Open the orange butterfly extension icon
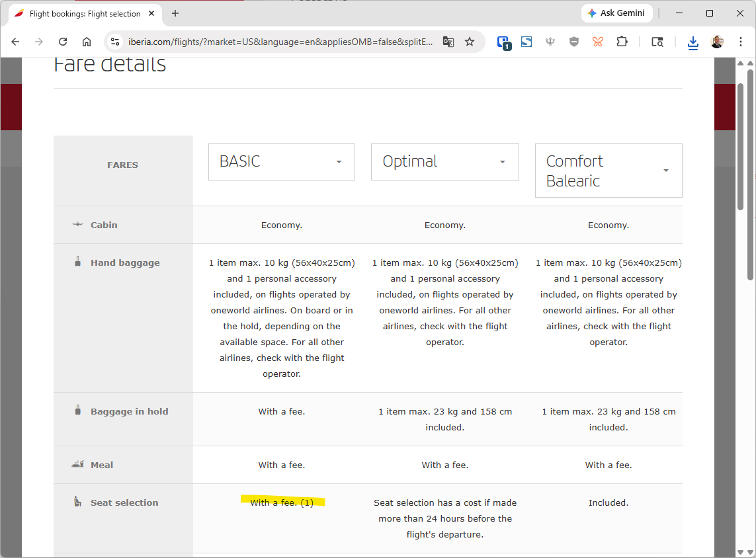The image size is (756, 558). point(598,42)
